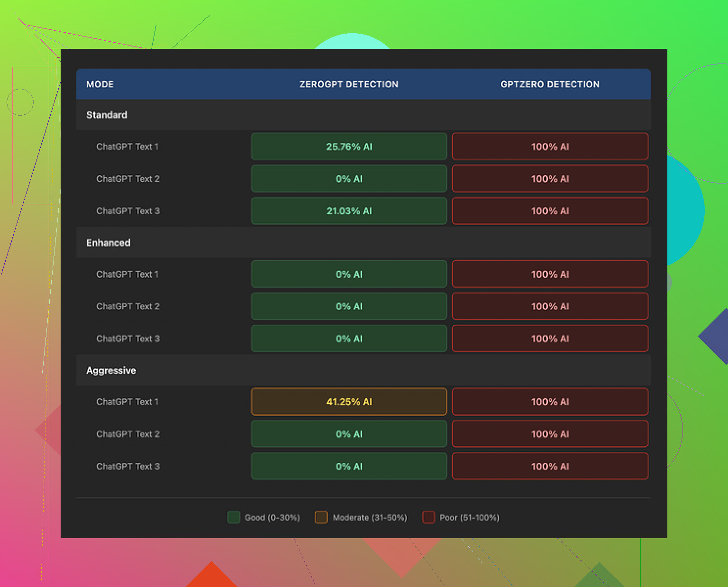728x587 pixels.
Task: Click Standard ChatGPT Text 2's 0% AI cell
Action: pyautogui.click(x=349, y=179)
